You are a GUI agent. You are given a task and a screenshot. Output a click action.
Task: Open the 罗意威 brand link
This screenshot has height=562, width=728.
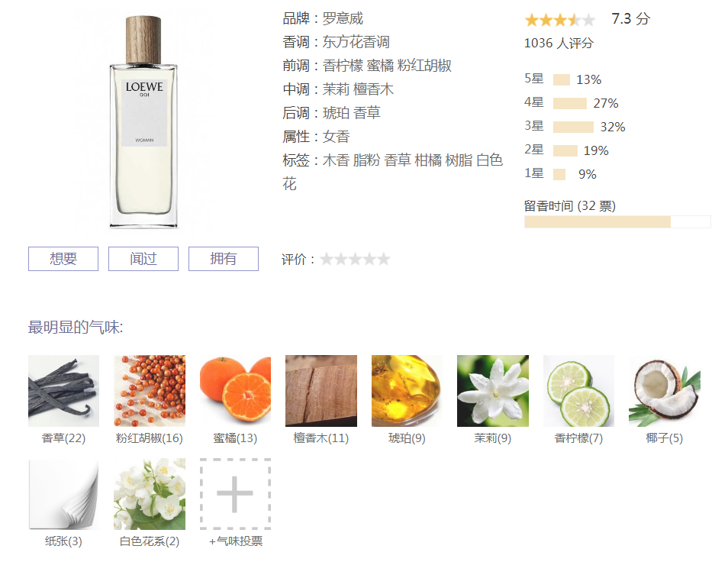[343, 18]
